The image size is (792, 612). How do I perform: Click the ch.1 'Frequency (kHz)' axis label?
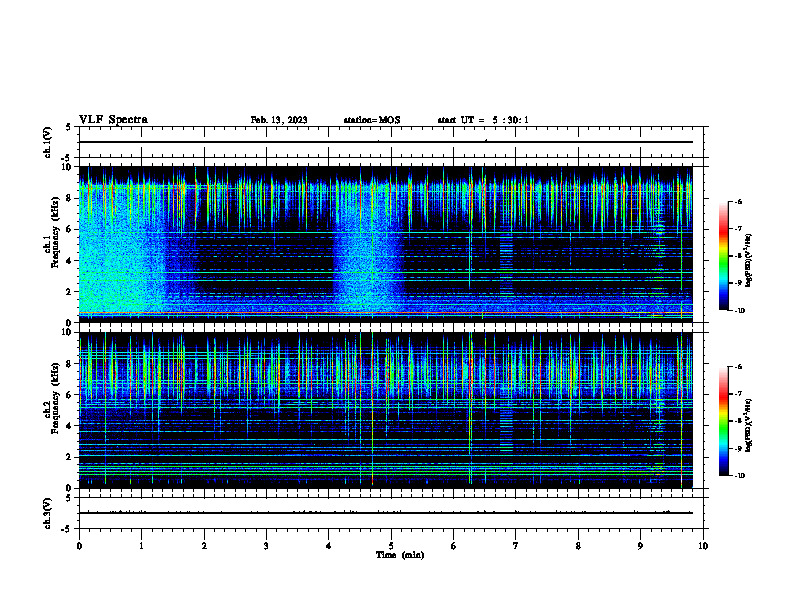pyautogui.click(x=55, y=232)
